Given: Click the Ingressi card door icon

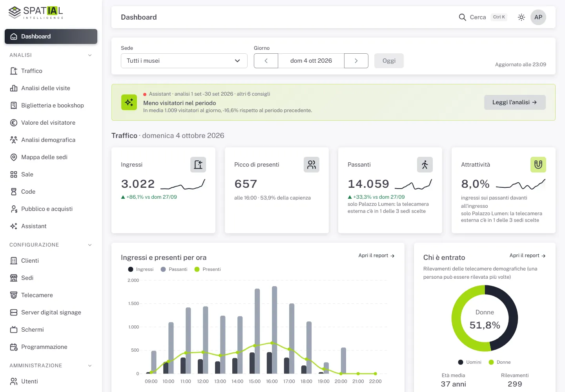Looking at the screenshot, I should click(x=198, y=165).
